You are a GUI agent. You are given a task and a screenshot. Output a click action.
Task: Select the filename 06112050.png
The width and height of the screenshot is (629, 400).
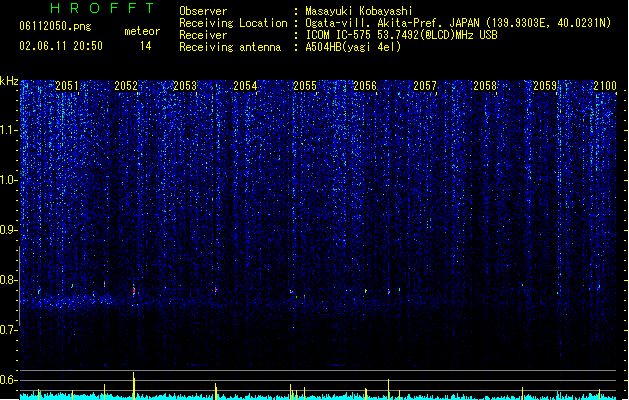click(55, 26)
